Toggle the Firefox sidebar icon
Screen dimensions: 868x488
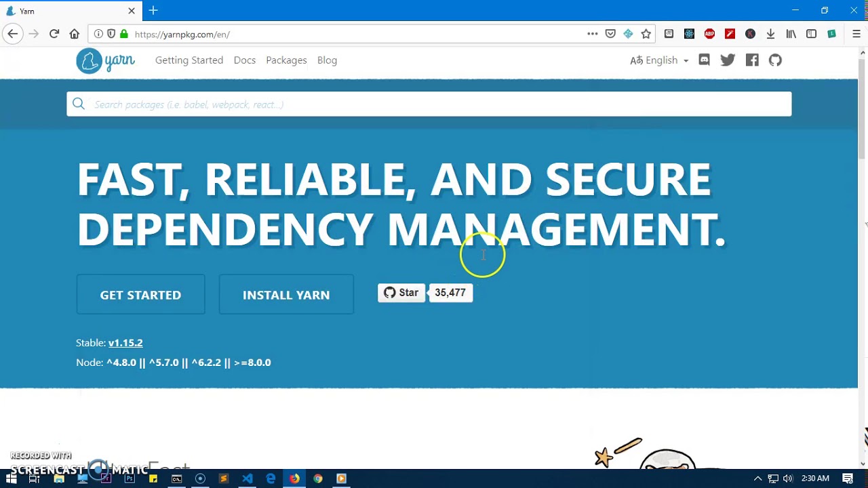pyautogui.click(x=811, y=34)
